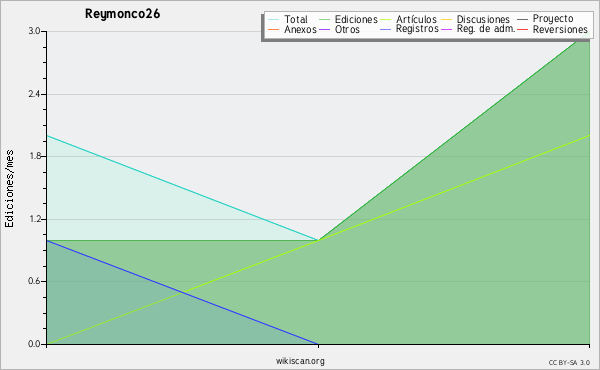Click the Registros legend entry
The image size is (600, 370).
tap(417, 29)
